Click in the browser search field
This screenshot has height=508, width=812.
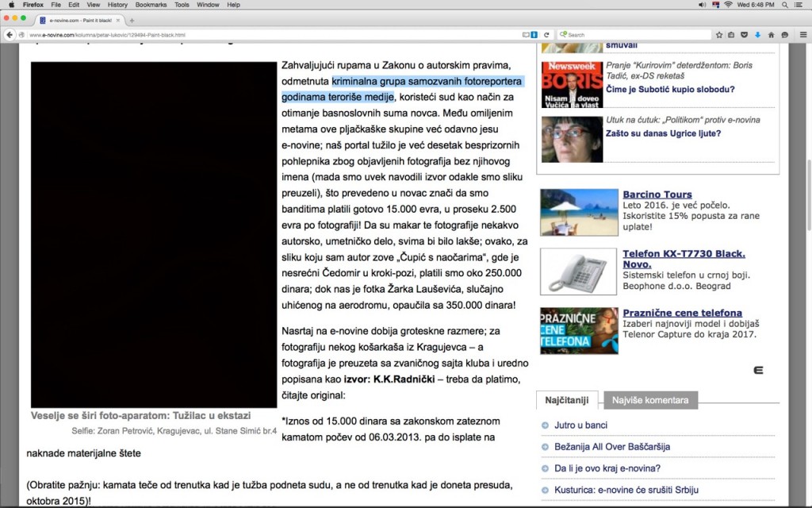[x=634, y=35]
